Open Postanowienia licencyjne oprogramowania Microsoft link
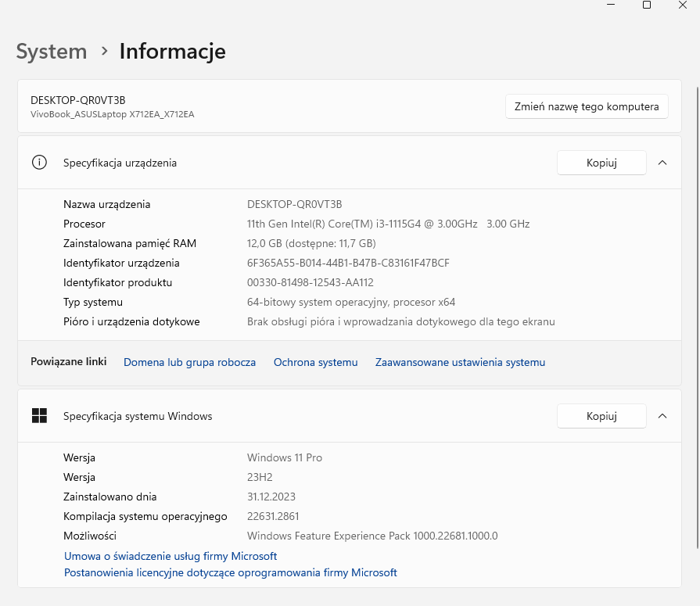The width and height of the screenshot is (700, 606). (x=231, y=572)
